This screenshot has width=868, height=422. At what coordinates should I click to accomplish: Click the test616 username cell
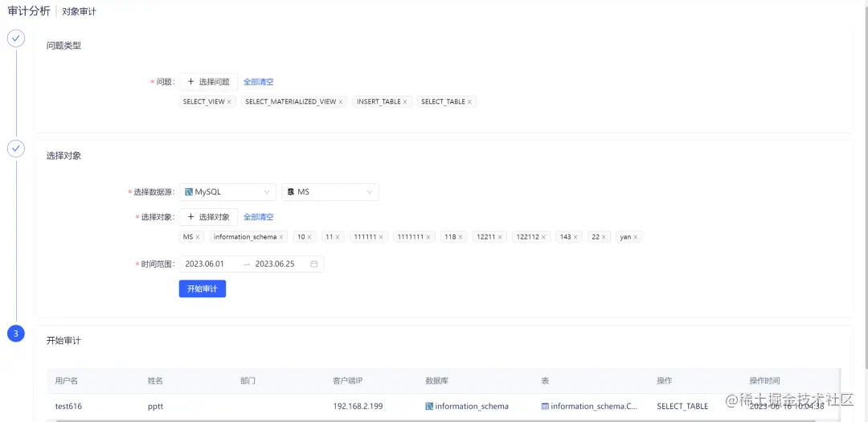[68, 407]
